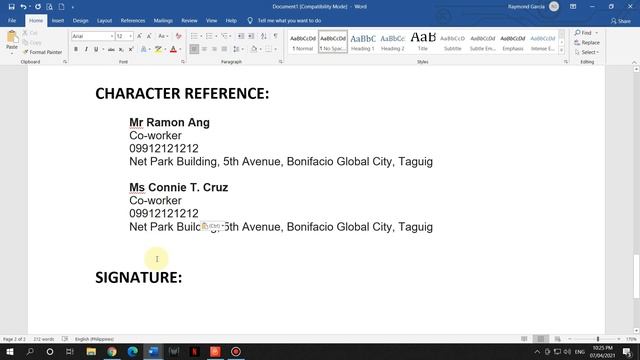The height and width of the screenshot is (360, 640).
Task: Switch to the Review tab
Action: point(189,20)
